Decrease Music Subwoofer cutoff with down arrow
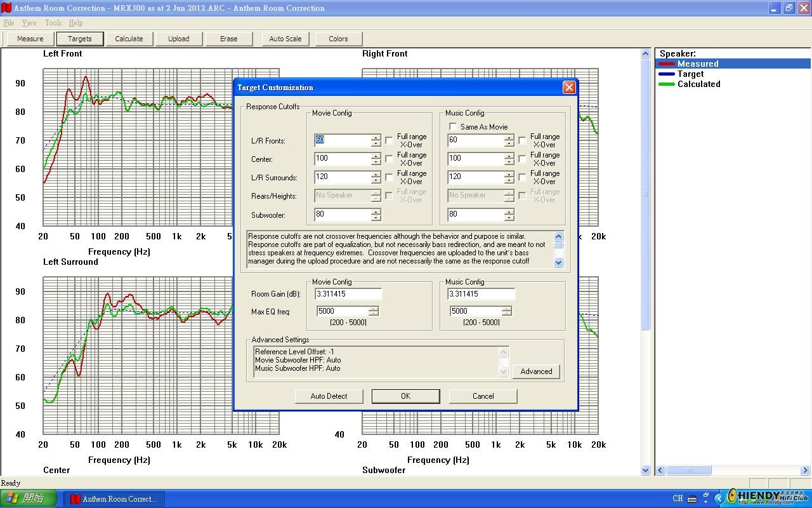The image size is (812, 508). (509, 218)
